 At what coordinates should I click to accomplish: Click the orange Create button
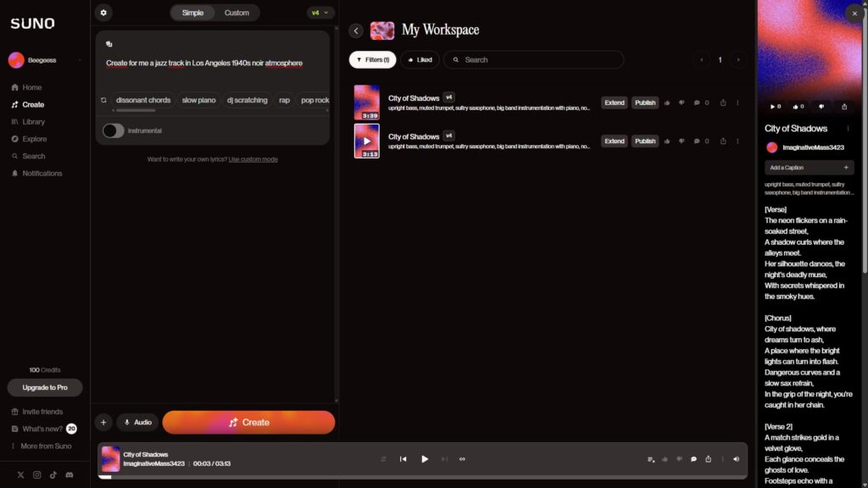tap(248, 422)
